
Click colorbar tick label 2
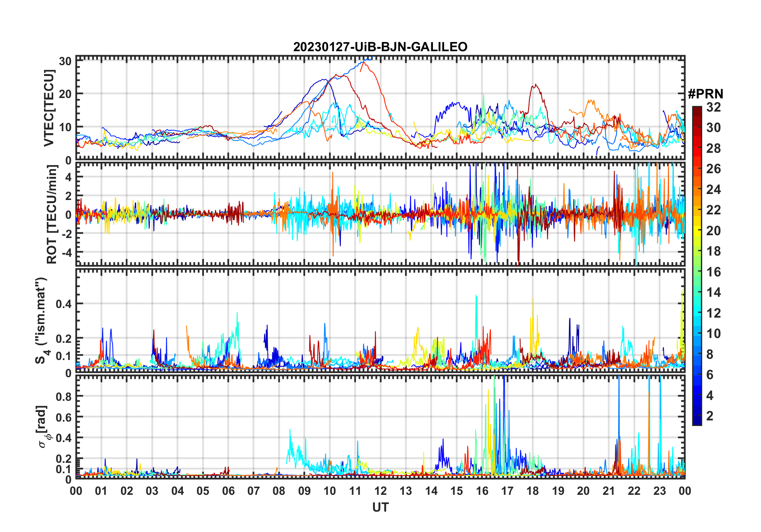click(x=710, y=416)
